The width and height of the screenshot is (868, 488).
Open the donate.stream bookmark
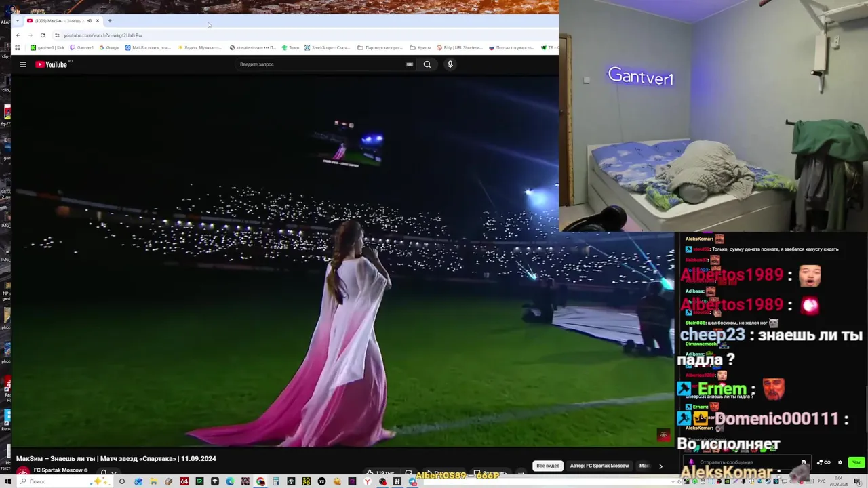click(x=253, y=48)
